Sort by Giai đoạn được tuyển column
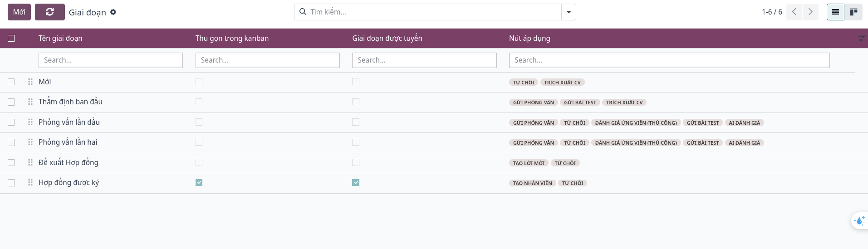868x249 pixels. (387, 39)
